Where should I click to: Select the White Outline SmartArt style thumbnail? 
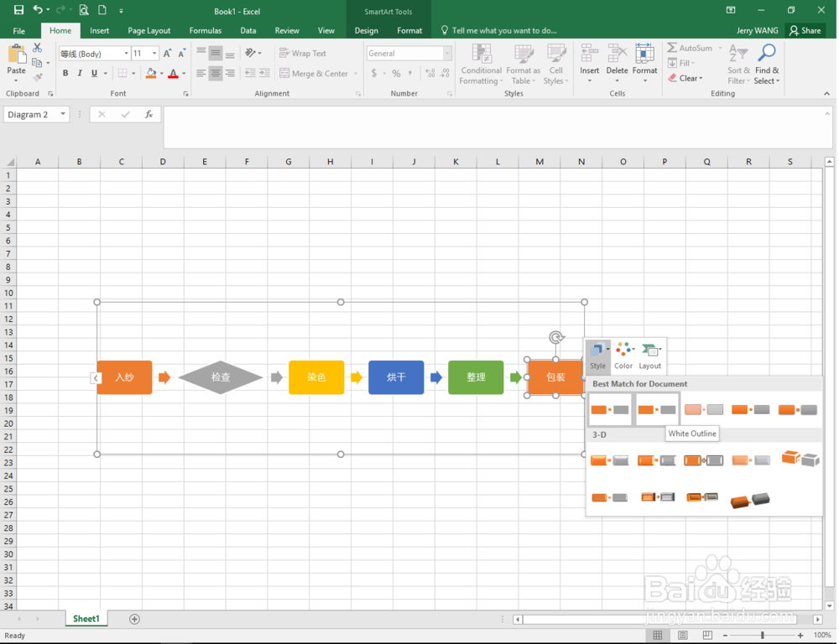(x=657, y=410)
